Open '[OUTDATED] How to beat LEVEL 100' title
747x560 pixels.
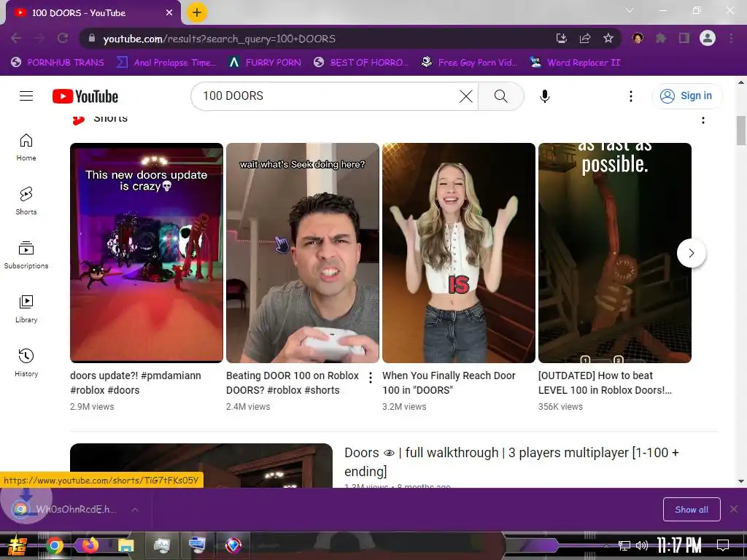tap(605, 383)
